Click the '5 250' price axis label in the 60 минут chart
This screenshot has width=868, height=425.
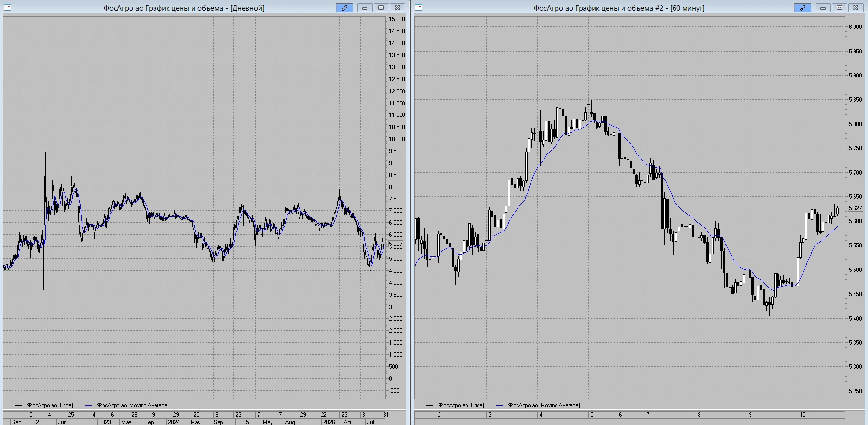click(x=855, y=391)
